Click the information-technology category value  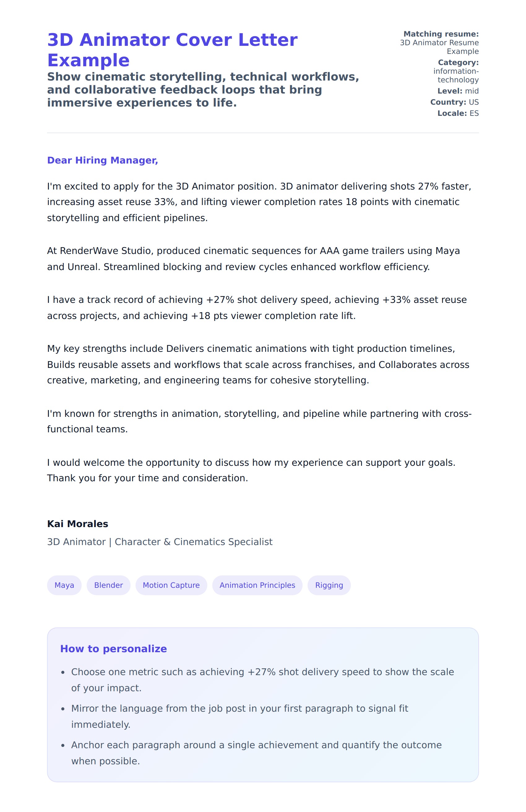pyautogui.click(x=456, y=75)
